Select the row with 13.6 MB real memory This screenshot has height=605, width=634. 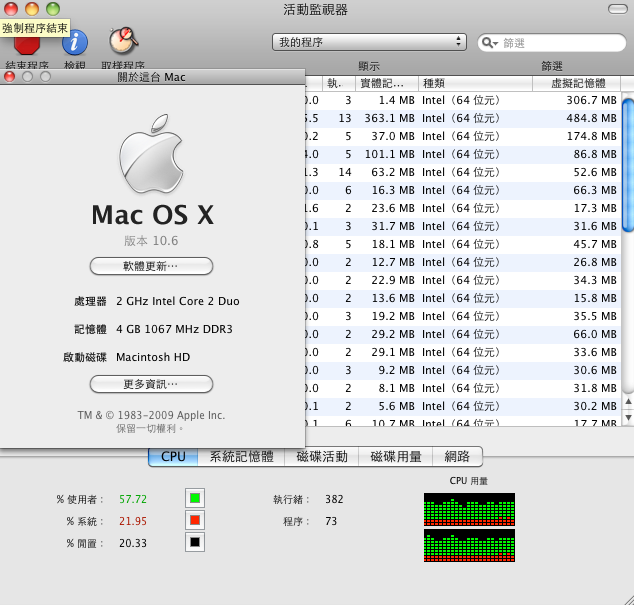[463, 298]
